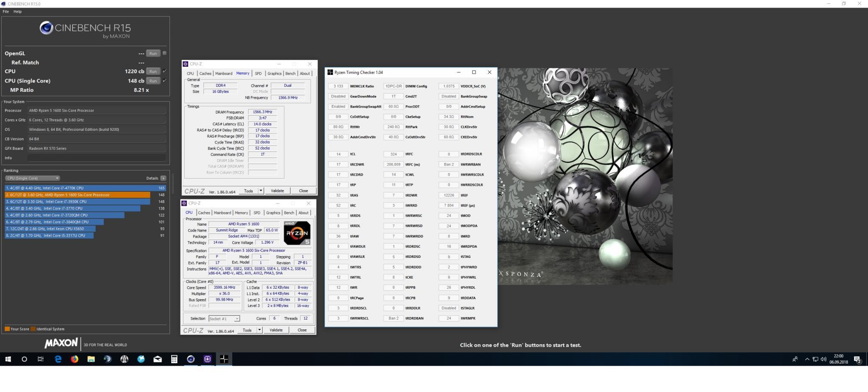Click the Details arrow button in Ranking

pos(163,178)
